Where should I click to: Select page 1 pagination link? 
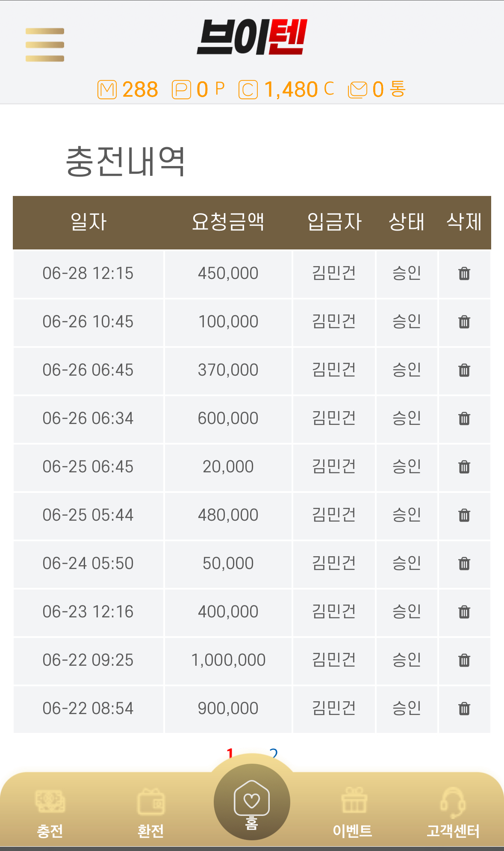point(230,754)
